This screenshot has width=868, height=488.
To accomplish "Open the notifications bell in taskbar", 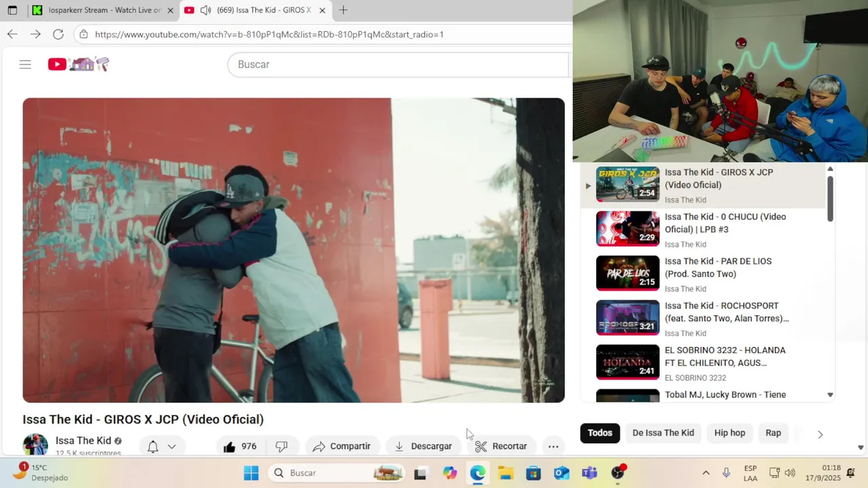I will [x=851, y=473].
